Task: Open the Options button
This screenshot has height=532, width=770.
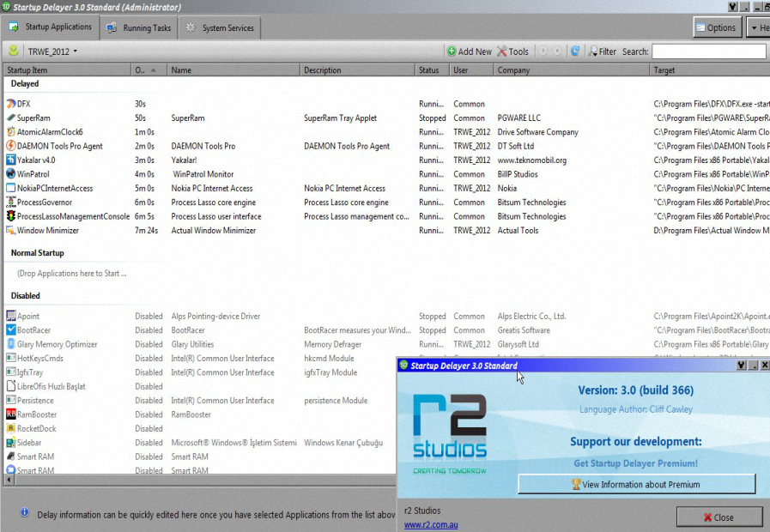Action: tap(716, 28)
